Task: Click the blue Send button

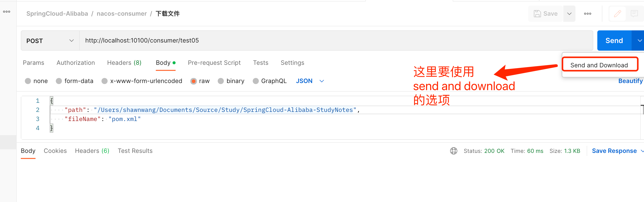Action: pos(614,41)
